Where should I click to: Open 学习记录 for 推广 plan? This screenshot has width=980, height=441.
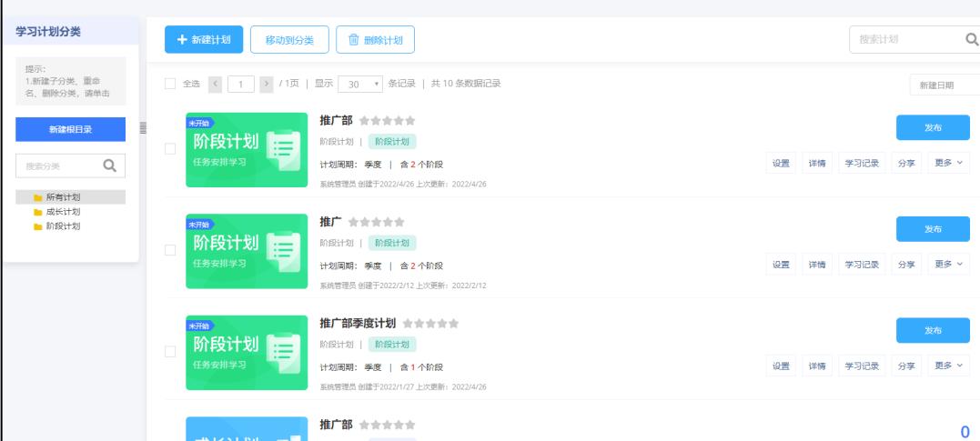point(862,265)
